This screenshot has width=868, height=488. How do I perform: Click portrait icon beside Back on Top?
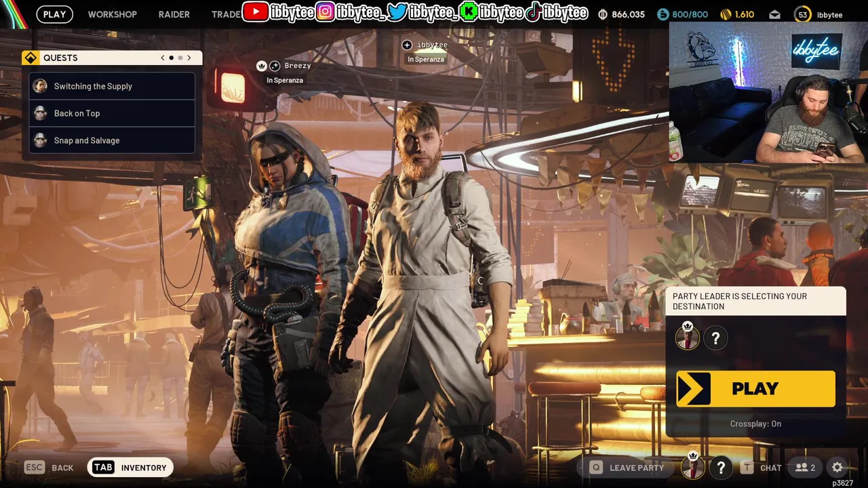pos(41,113)
